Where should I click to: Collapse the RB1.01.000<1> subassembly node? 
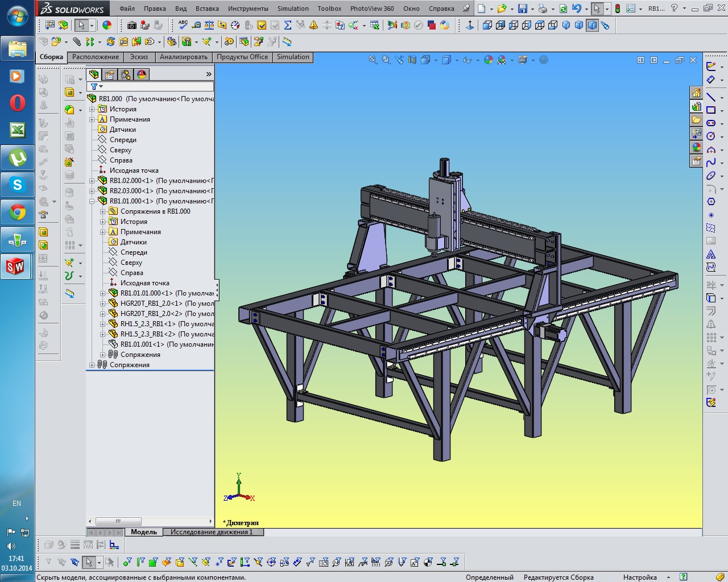pyautogui.click(x=92, y=201)
